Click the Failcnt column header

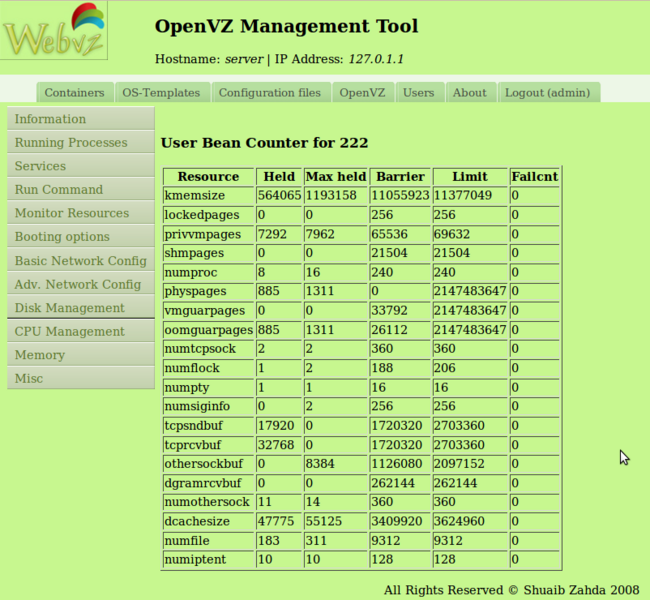[535, 177]
